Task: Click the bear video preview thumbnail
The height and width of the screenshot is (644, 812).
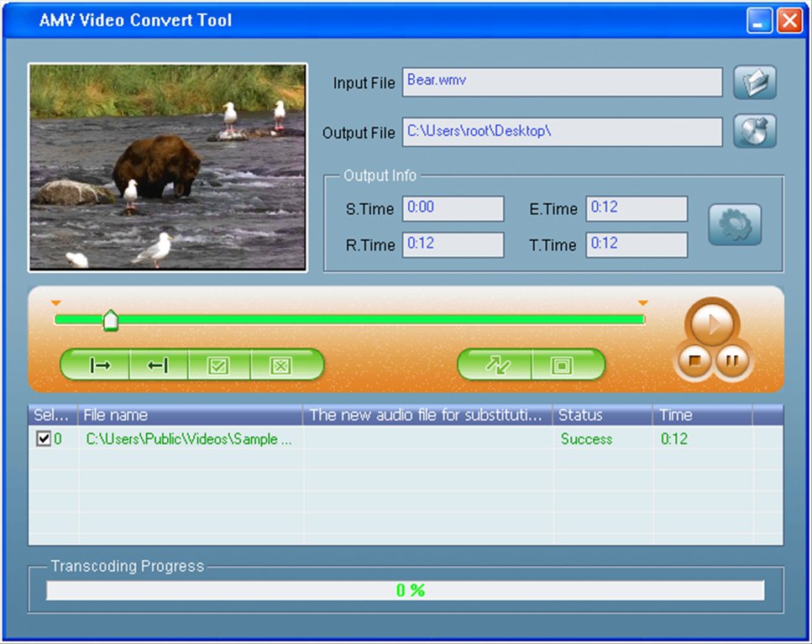Action: (x=168, y=167)
